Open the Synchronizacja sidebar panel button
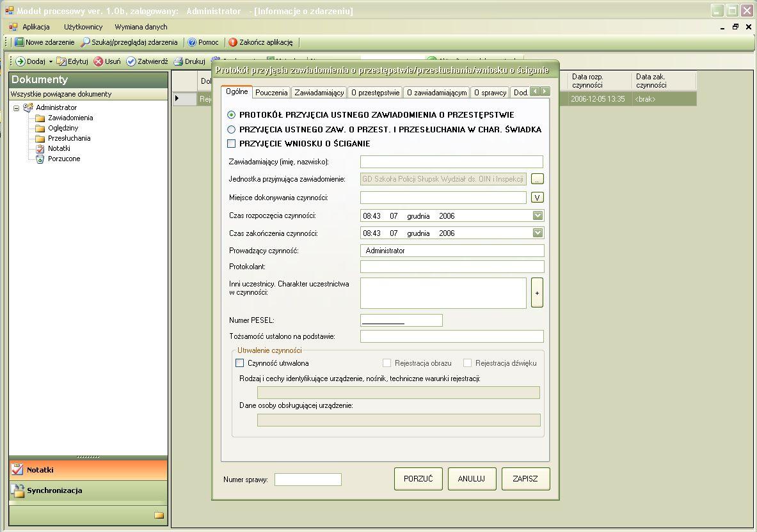 88,490
